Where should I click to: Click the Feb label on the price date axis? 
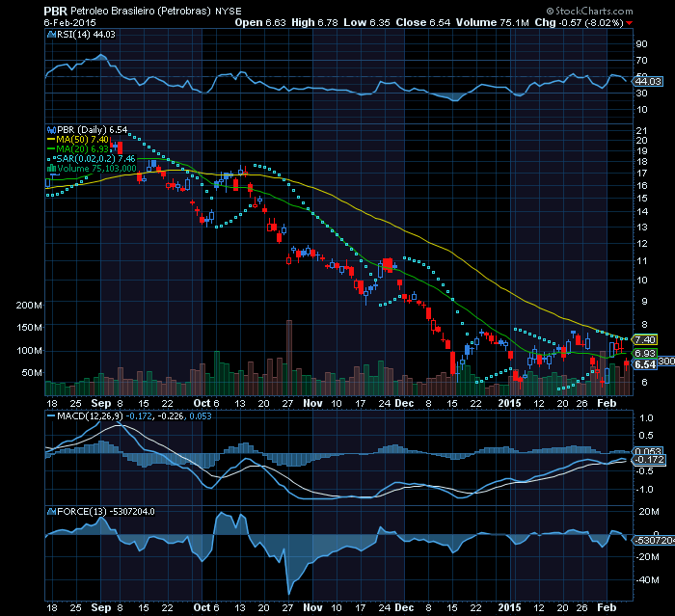(x=607, y=403)
